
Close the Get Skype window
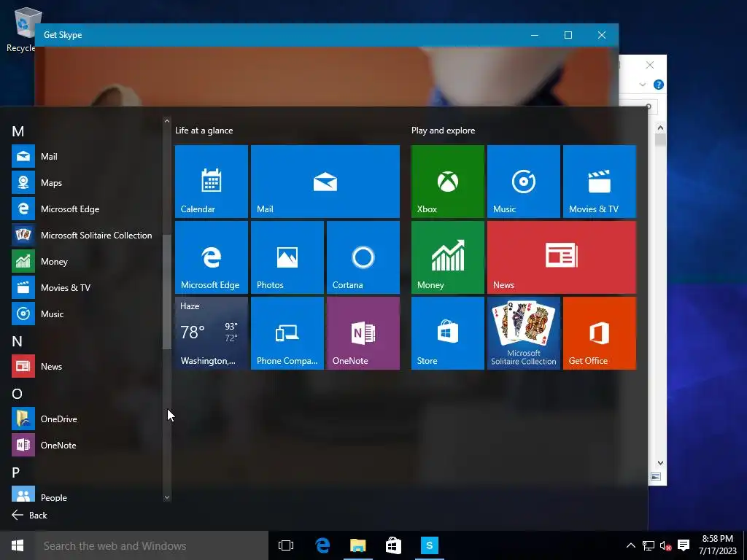tap(602, 35)
